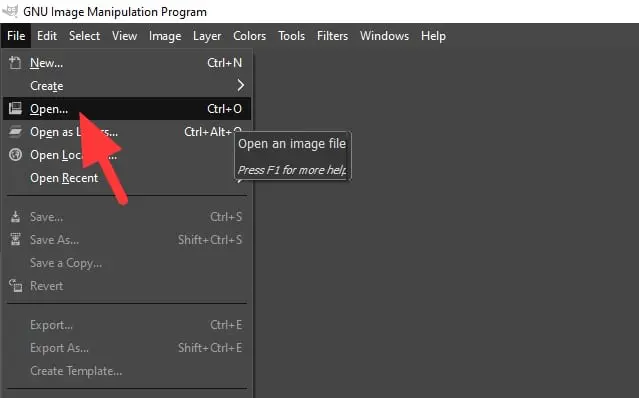639x398 pixels.
Task: Open the Edit menu
Action: [47, 36]
